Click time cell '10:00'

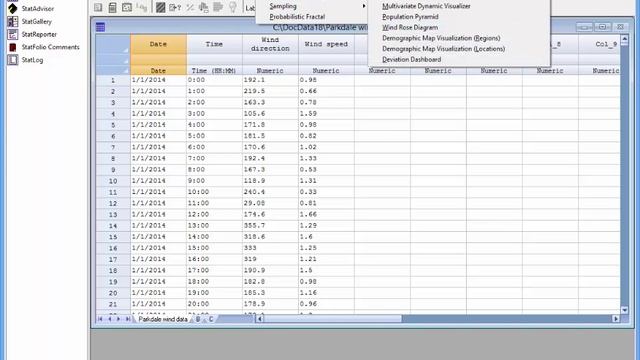214,192
